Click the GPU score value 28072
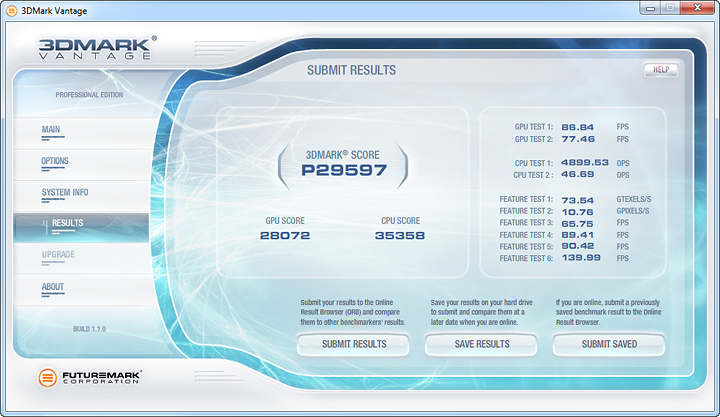Viewport: 720px width, 417px height. click(285, 236)
